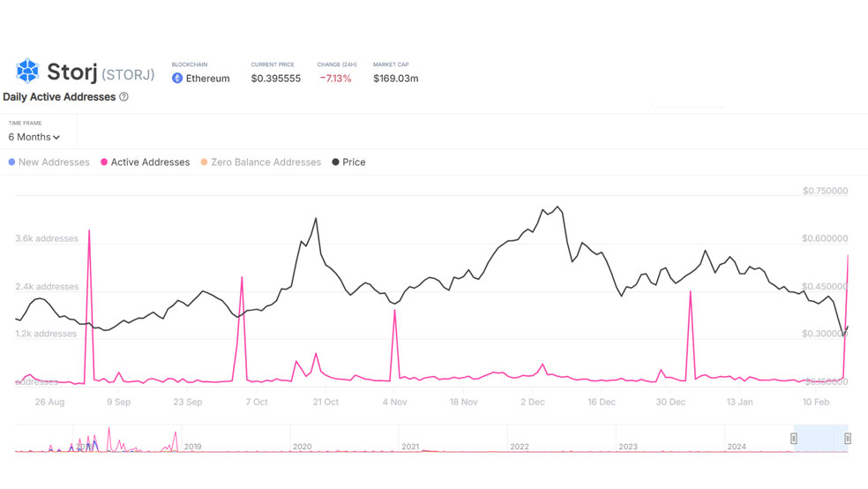Click 2024 on the navigator timeline
The width and height of the screenshot is (868, 489).
pyautogui.click(x=737, y=447)
